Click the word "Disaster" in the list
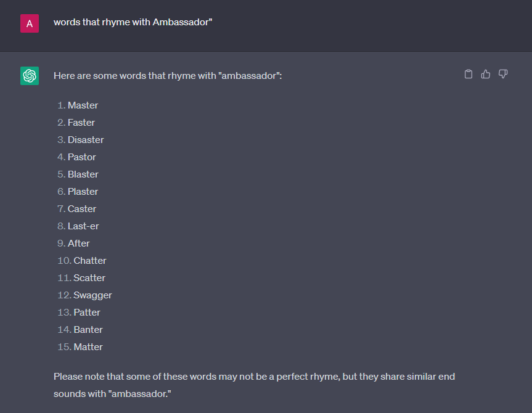The width and height of the screenshot is (532, 413). pos(86,140)
